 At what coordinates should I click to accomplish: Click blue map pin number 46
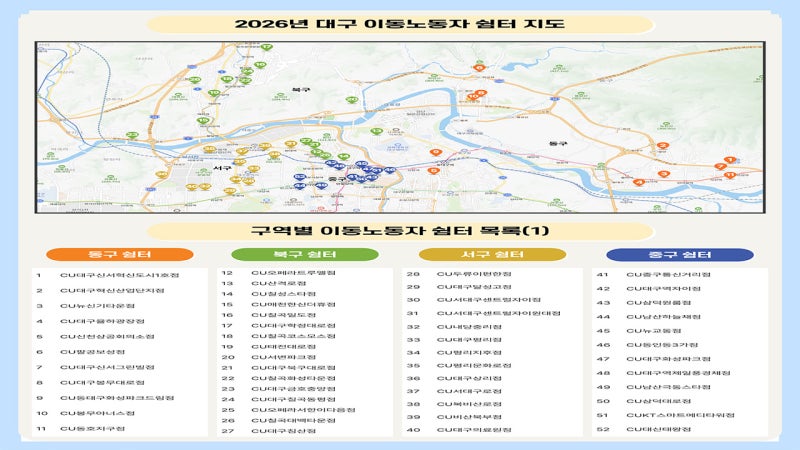pos(390,170)
